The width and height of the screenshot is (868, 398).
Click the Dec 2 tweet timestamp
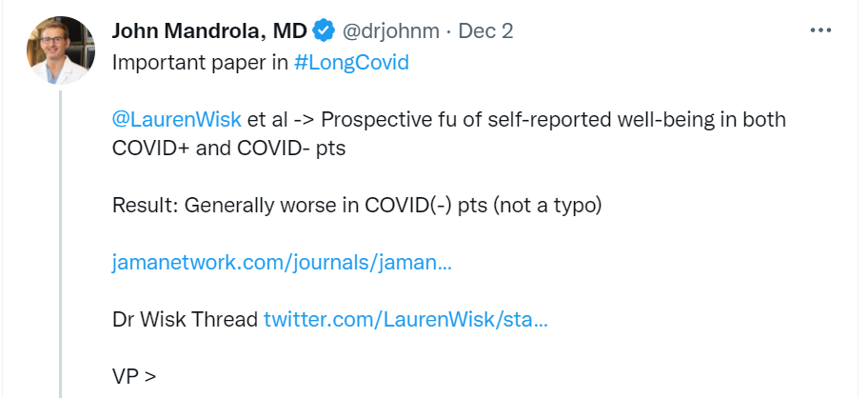click(x=485, y=31)
